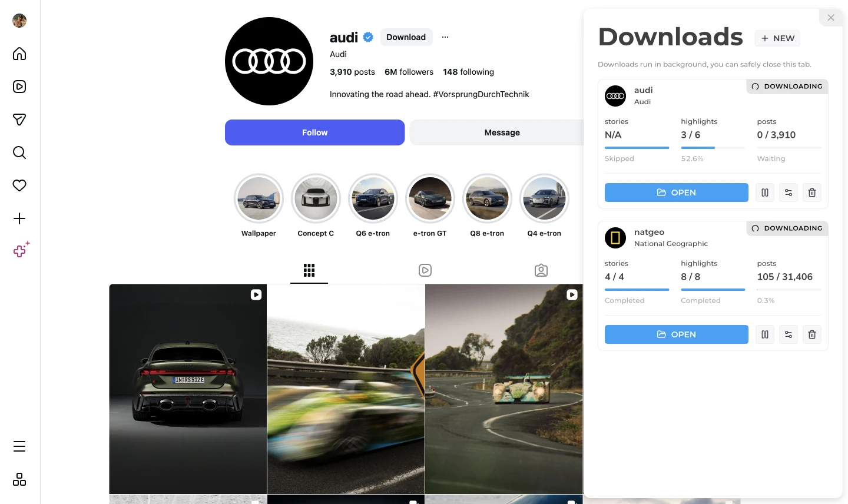Click the NEW download button
This screenshot has height=504, width=848.
tap(777, 38)
